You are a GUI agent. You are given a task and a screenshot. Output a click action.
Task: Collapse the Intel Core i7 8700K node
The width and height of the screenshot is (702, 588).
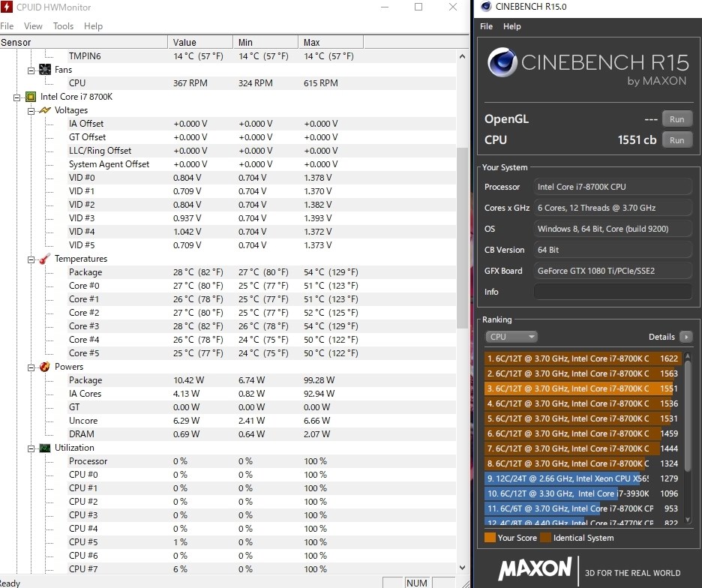pos(16,97)
